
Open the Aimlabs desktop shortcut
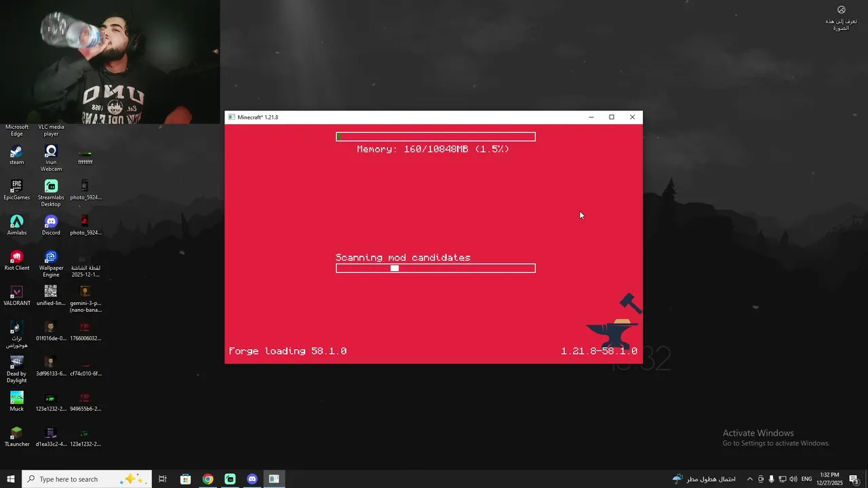click(16, 226)
